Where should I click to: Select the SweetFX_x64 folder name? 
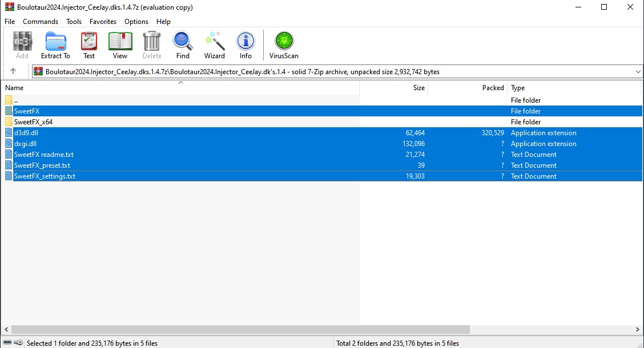[x=33, y=122]
